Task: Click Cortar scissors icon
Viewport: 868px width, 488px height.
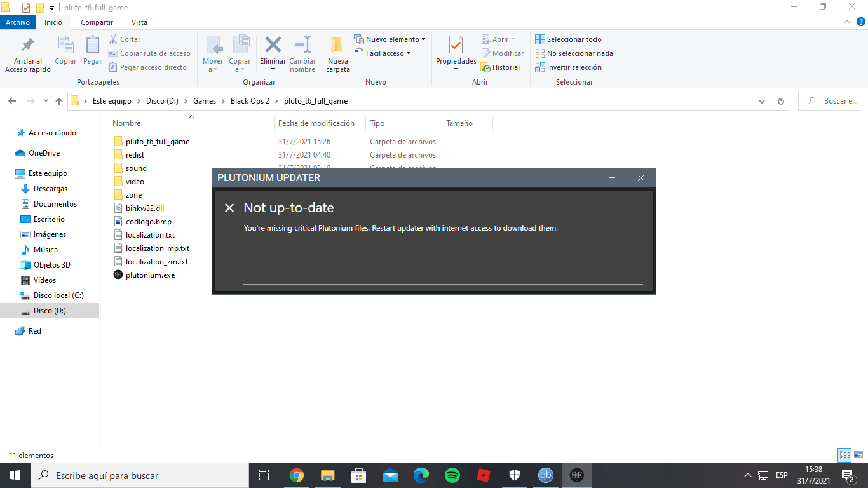Action: [114, 39]
